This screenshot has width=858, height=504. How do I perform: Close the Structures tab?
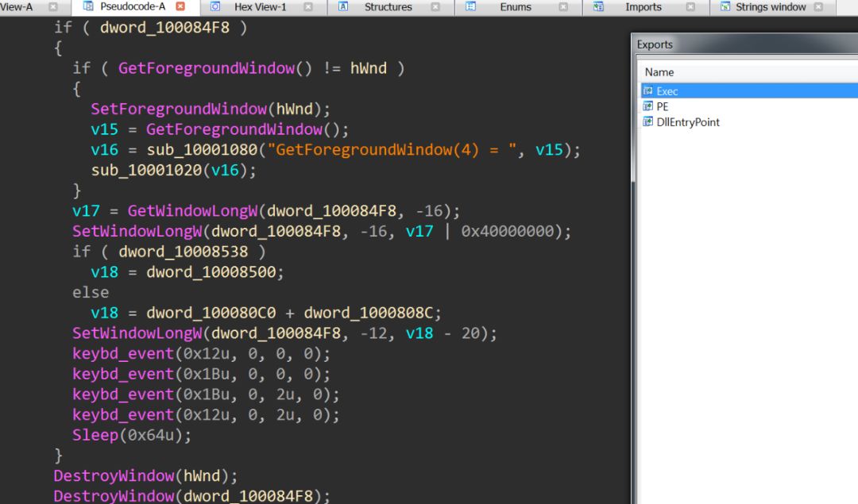click(435, 7)
